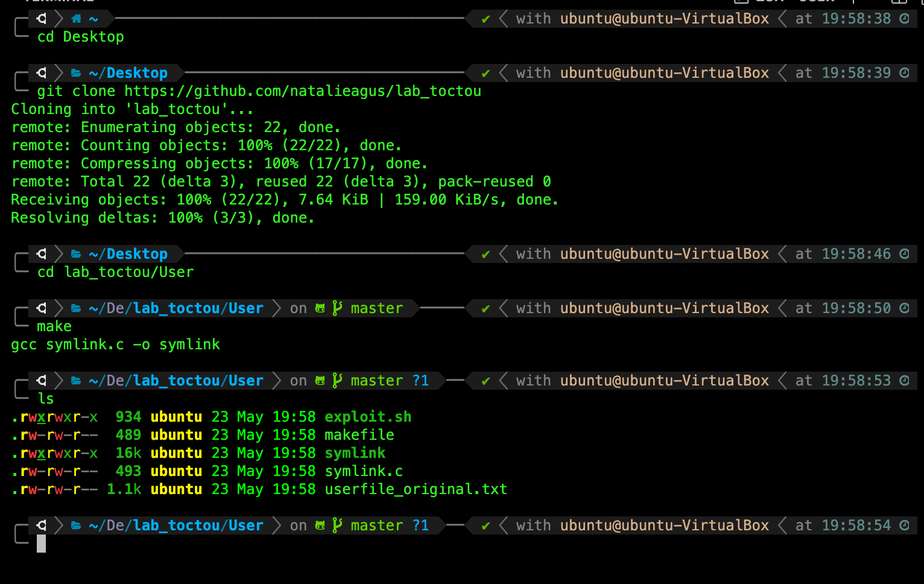Click ubuntu@ubuntu-VirtualBox in the 19:58:50 prompt

664,308
